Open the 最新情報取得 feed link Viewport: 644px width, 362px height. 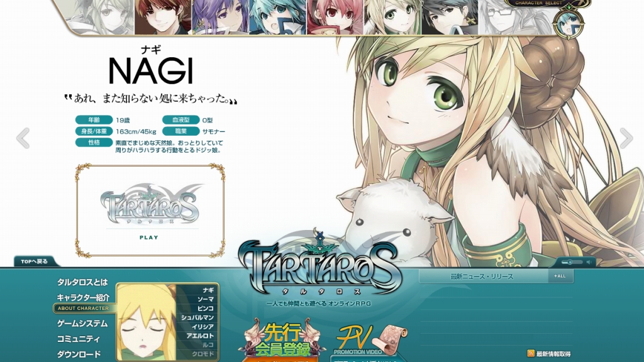(553, 354)
